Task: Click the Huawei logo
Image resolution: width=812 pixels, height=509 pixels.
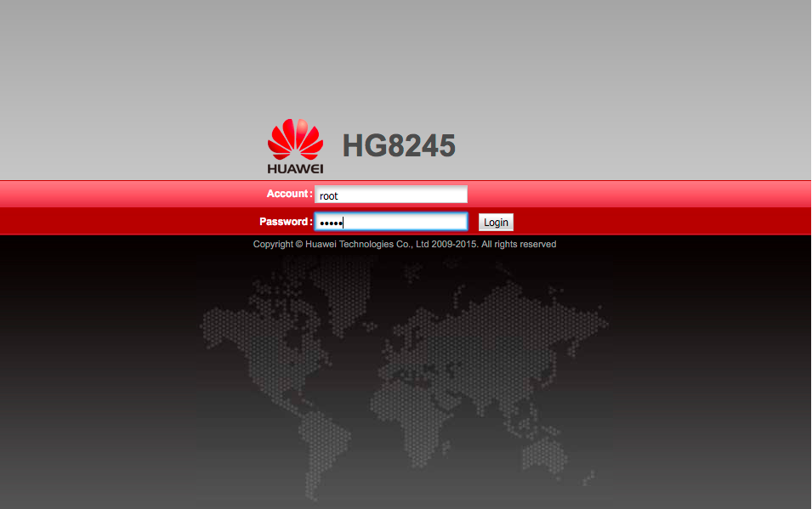Action: coord(295,146)
